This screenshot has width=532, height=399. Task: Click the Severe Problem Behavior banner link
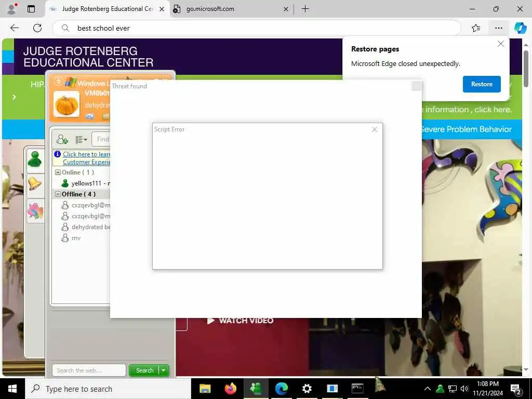click(x=466, y=129)
